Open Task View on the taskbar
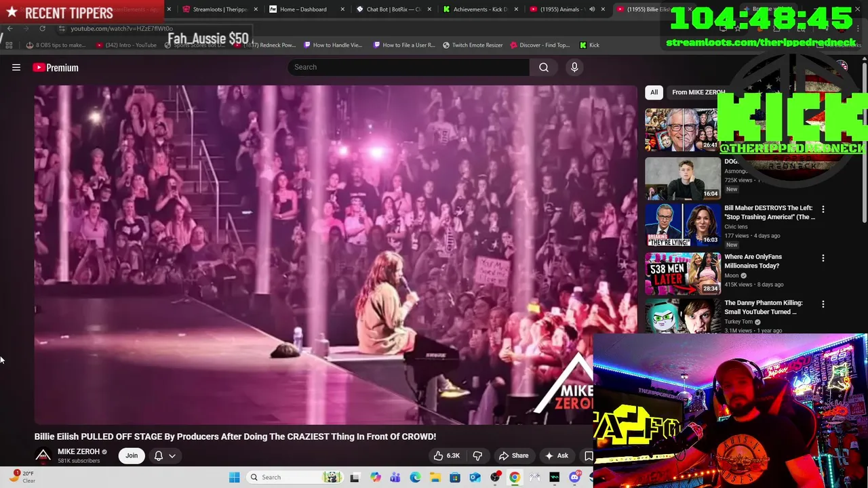Viewport: 868px width, 488px height. [354, 477]
